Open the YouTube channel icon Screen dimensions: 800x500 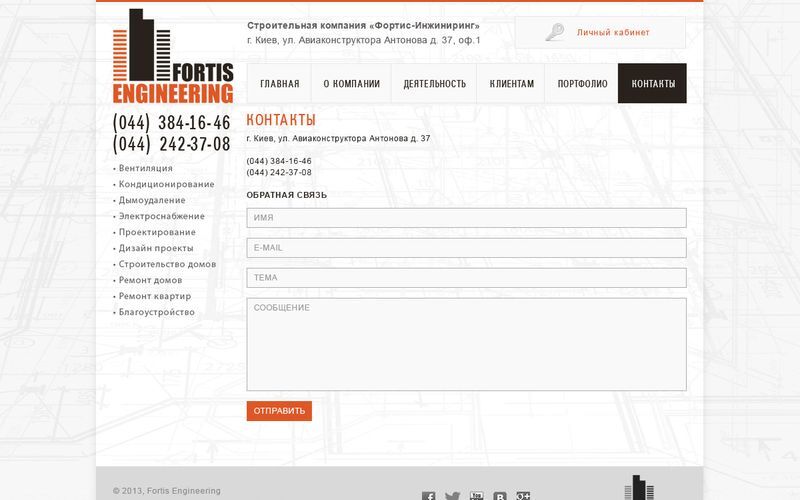(x=476, y=496)
